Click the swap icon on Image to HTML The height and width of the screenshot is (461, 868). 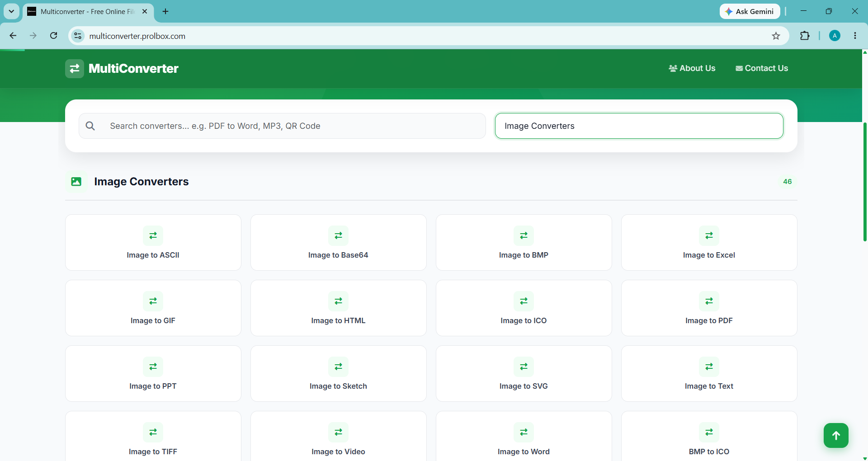pyautogui.click(x=339, y=301)
